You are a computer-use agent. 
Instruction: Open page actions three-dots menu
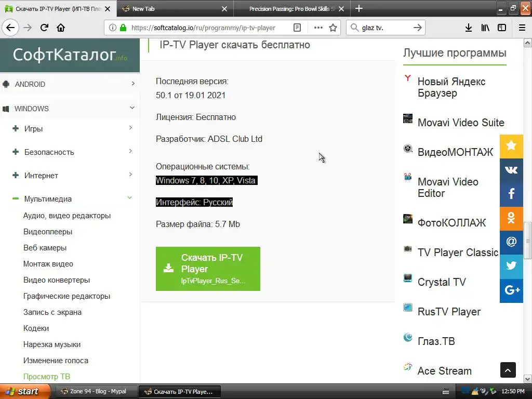(x=318, y=28)
